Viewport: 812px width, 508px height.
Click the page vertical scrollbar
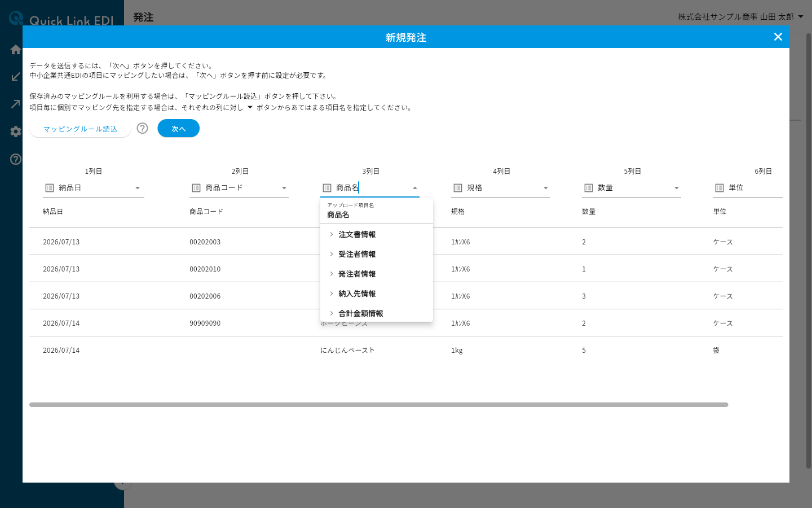tap(808, 251)
